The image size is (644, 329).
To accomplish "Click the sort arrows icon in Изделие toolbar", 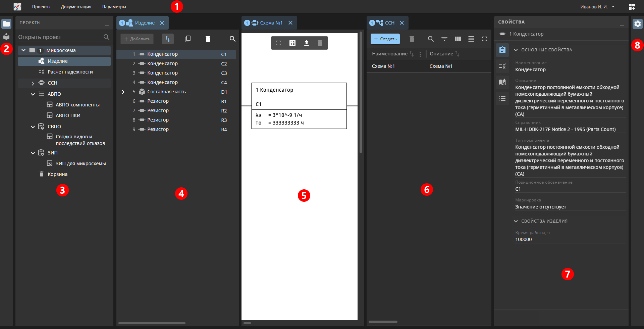I will point(168,39).
